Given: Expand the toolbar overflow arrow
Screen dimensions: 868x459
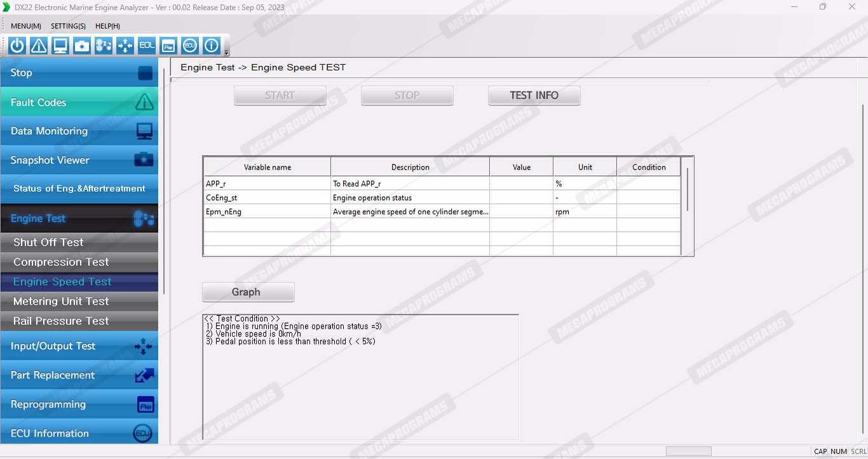Looking at the screenshot, I should (227, 53).
